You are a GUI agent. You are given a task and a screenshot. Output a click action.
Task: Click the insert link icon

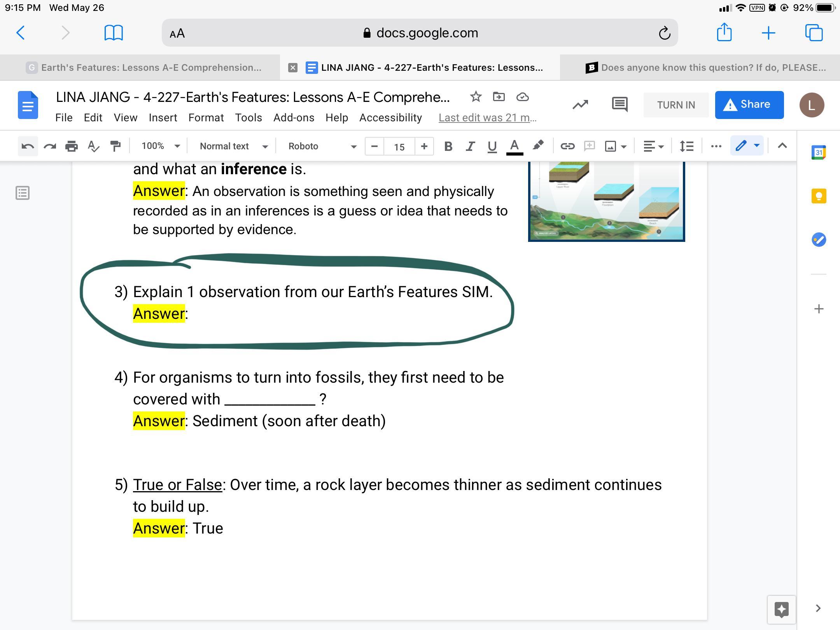tap(567, 146)
